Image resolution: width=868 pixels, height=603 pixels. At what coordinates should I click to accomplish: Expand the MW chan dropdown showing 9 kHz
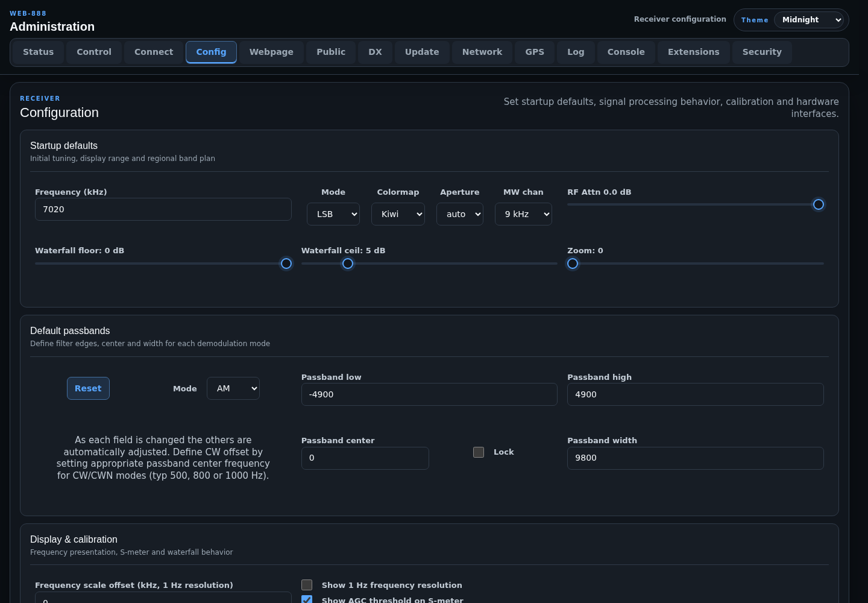tap(523, 214)
